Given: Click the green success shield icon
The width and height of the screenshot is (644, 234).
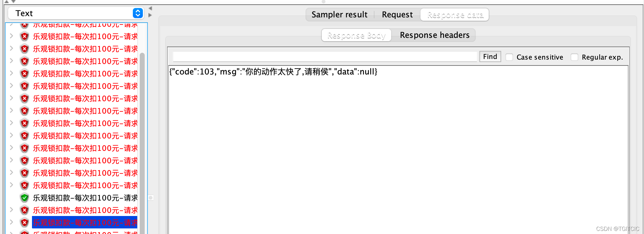Looking at the screenshot, I should (x=25, y=198).
